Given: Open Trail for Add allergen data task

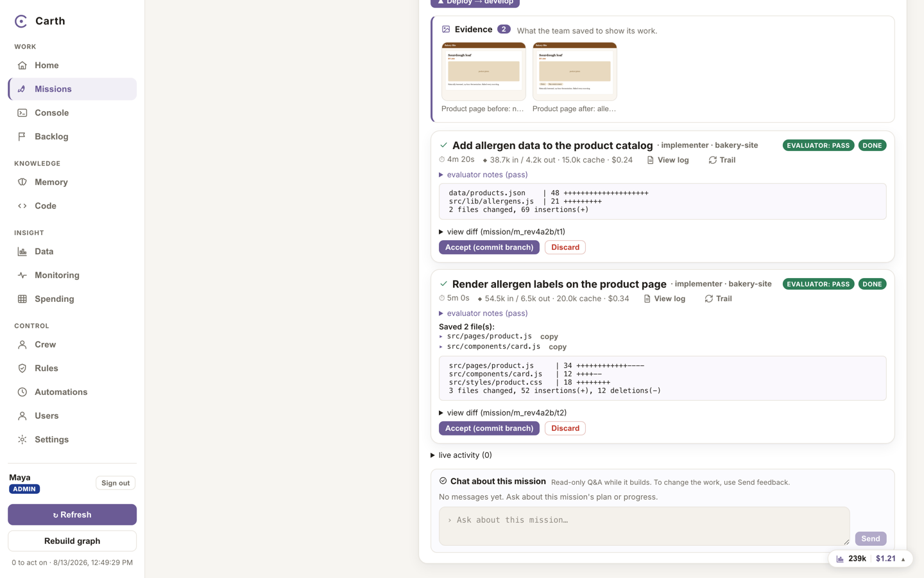Looking at the screenshot, I should [722, 160].
